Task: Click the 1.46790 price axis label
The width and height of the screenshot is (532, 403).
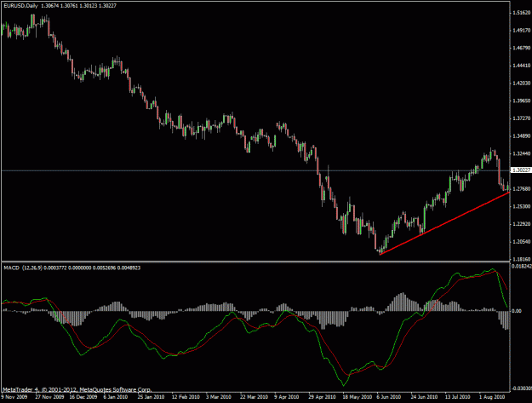Action: coord(522,49)
